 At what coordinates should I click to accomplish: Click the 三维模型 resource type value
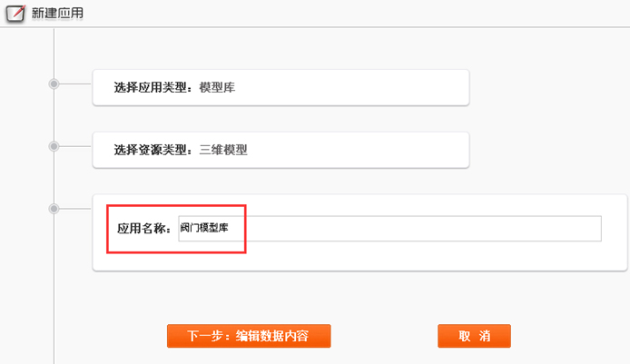click(x=223, y=150)
